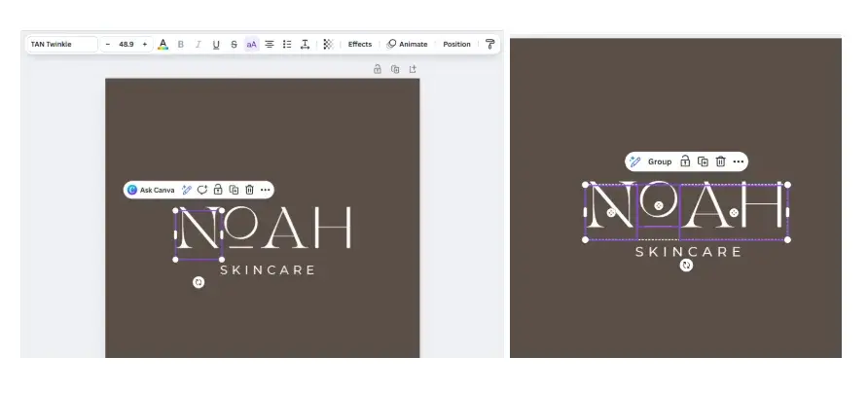Screen dimensions: 868x393
Task: Lock the selected N letter element
Action: point(218,190)
